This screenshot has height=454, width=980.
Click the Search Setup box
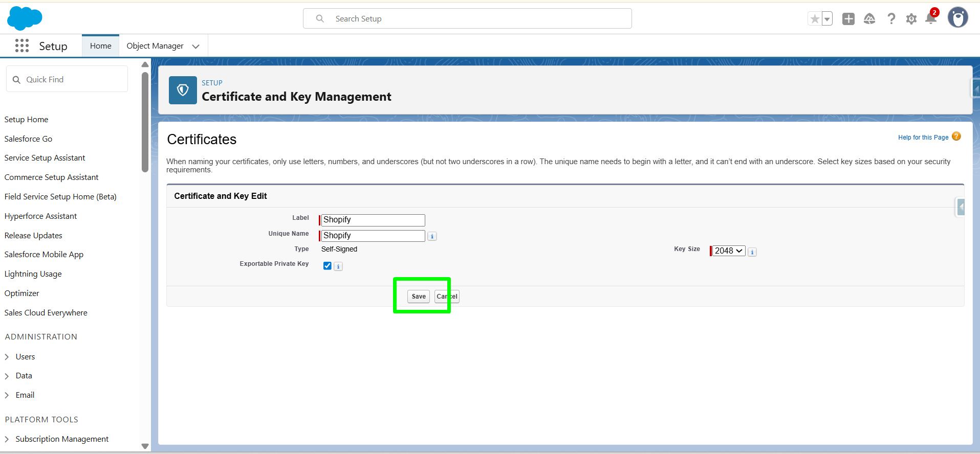467,18
